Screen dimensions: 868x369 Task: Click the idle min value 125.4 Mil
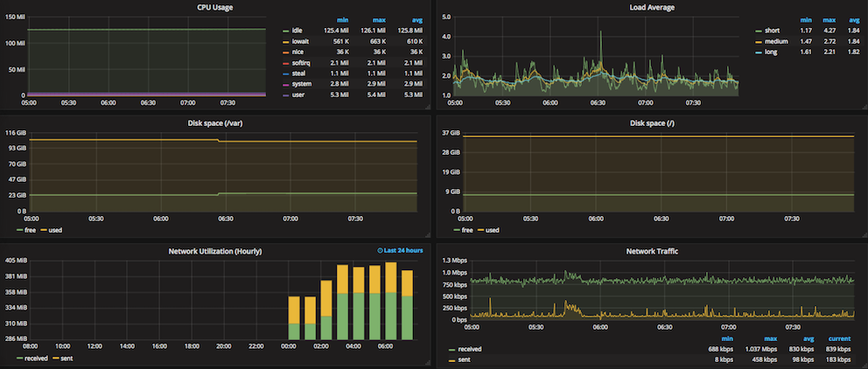pos(336,31)
